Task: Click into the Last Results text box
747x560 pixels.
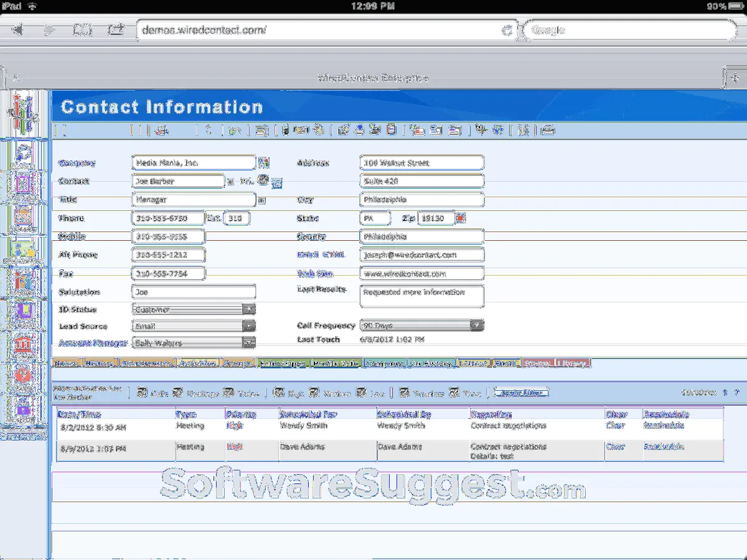Action: tap(421, 296)
